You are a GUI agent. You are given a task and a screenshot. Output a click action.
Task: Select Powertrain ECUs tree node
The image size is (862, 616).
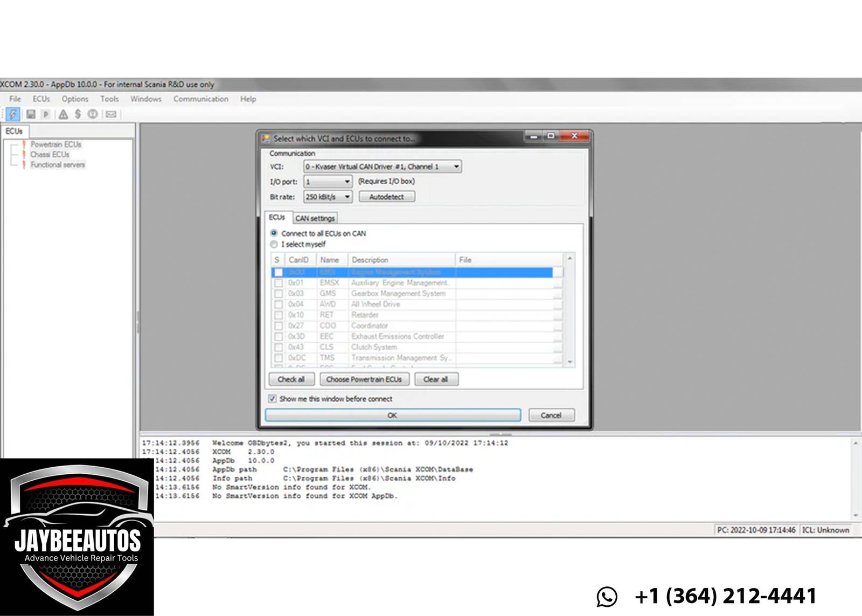[55, 144]
